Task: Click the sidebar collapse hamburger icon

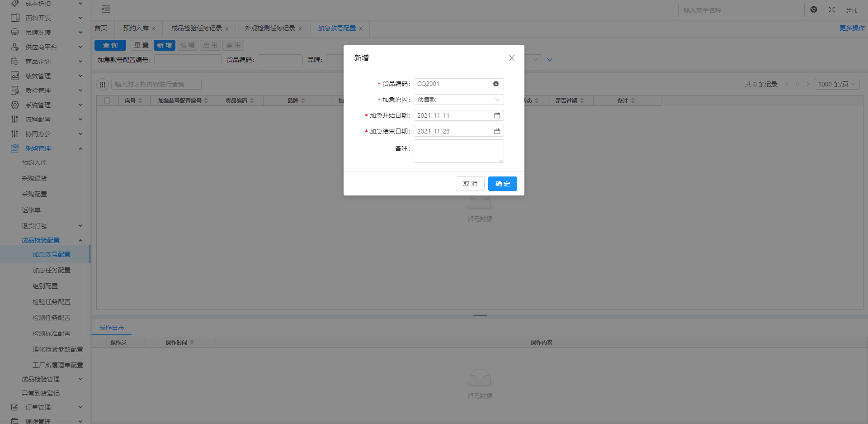Action: click(106, 9)
